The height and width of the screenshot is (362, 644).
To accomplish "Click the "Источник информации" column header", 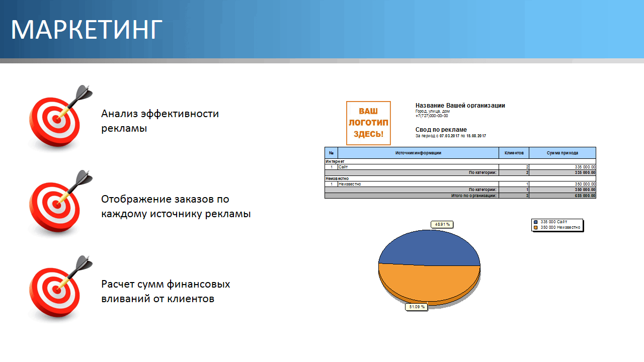I will [x=418, y=153].
